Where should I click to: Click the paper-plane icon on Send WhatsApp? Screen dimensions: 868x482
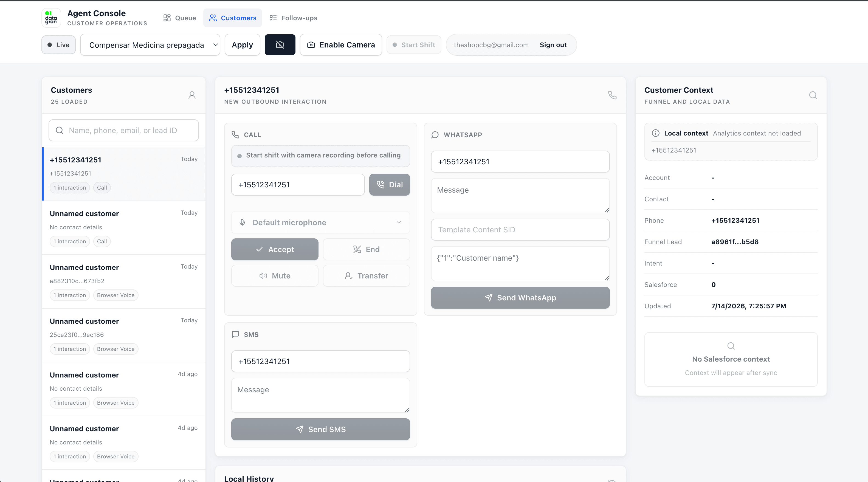tap(488, 298)
